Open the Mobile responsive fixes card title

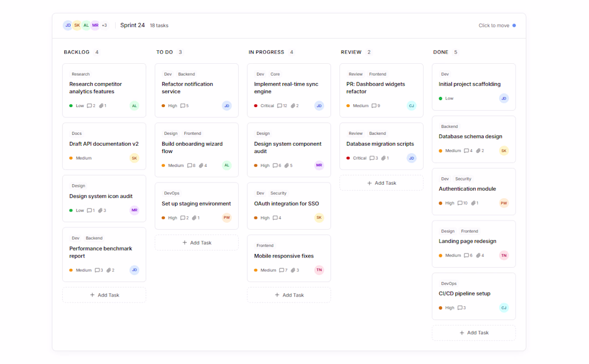tap(284, 256)
